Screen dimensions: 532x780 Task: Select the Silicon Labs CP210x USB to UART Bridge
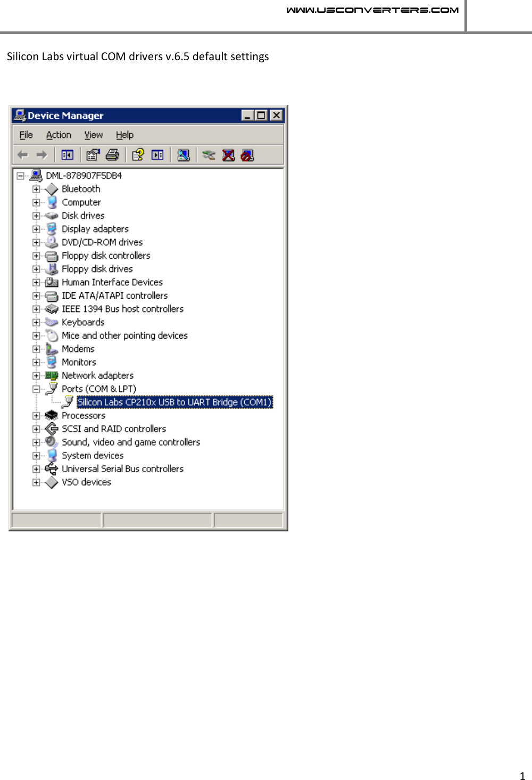pos(176,402)
